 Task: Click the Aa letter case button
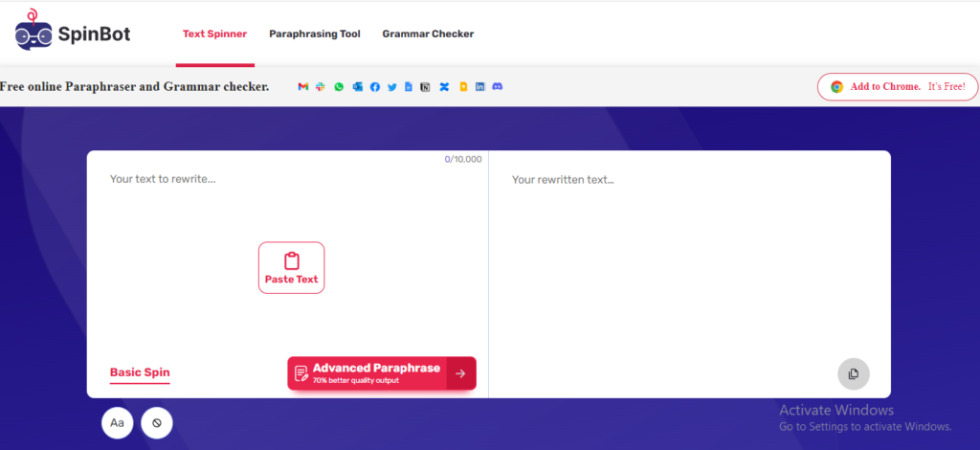coord(118,422)
